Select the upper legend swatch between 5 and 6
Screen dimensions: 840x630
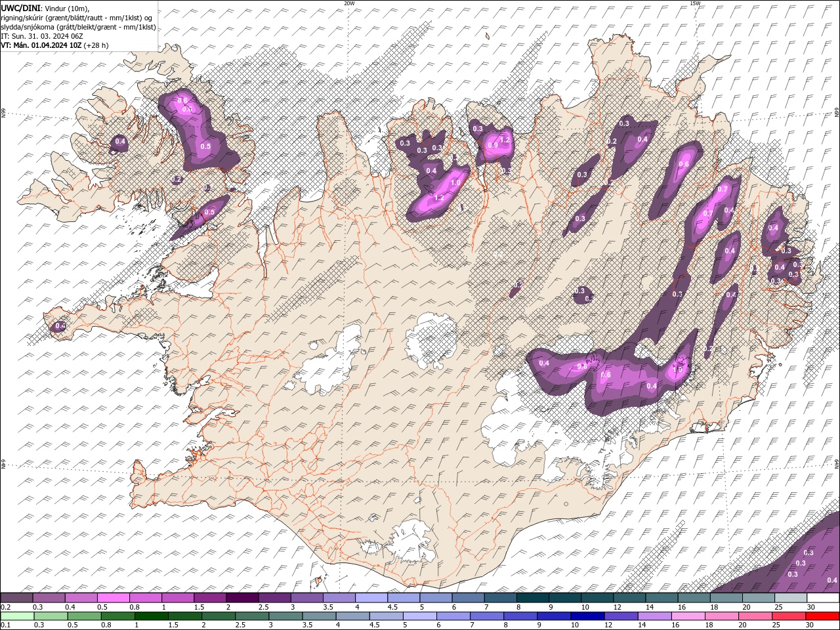pyautogui.click(x=436, y=598)
